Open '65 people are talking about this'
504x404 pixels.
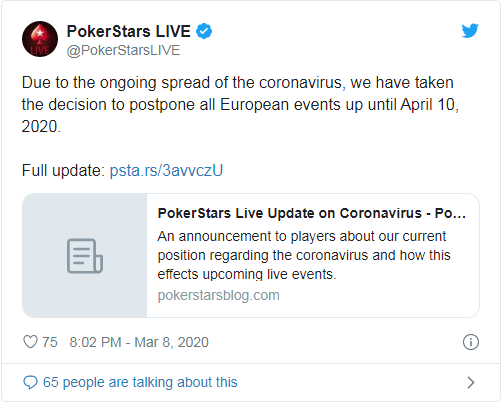140,382
